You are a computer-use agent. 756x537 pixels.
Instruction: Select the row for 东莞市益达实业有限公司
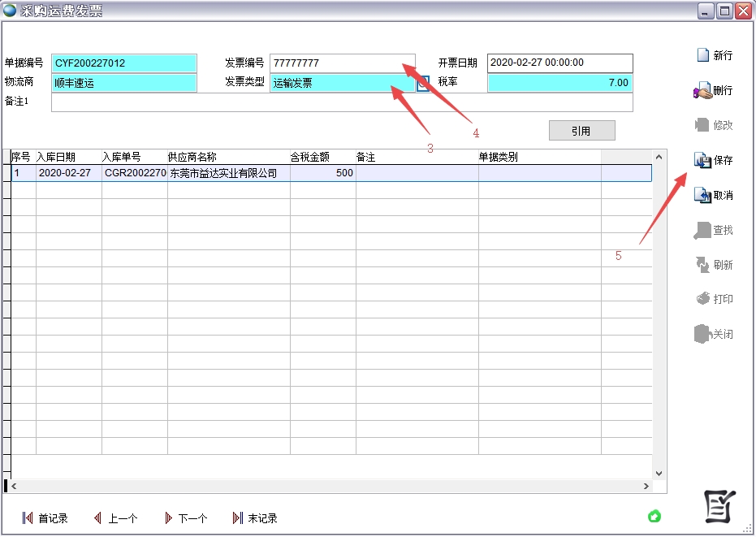click(x=227, y=173)
